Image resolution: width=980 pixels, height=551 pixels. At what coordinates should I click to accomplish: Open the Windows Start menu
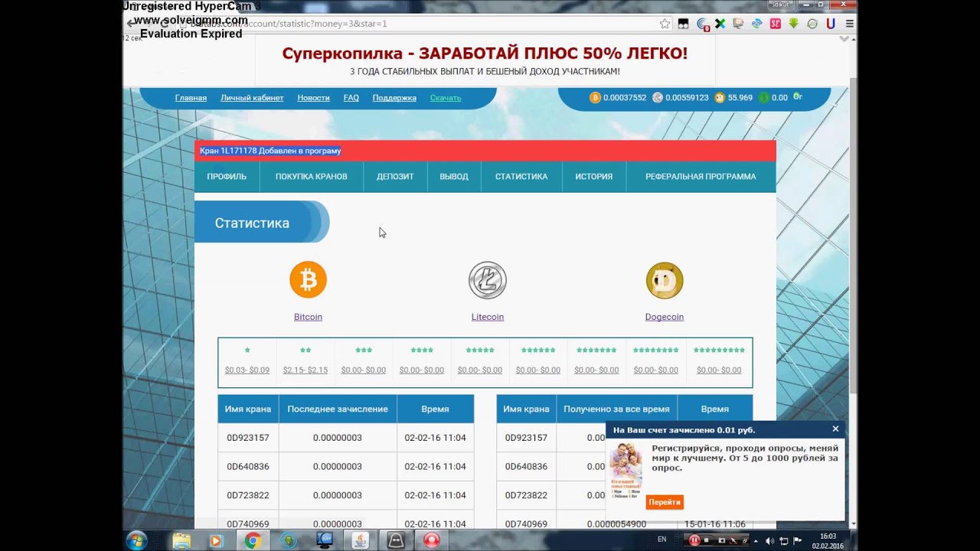point(136,540)
